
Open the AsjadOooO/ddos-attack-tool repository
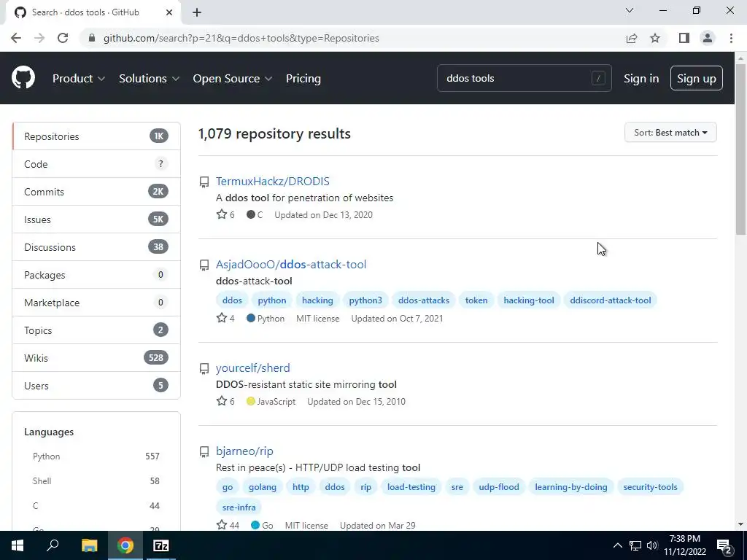click(x=291, y=264)
